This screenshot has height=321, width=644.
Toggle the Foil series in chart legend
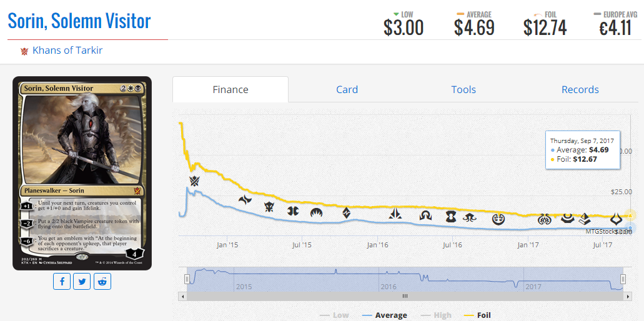[478, 315]
